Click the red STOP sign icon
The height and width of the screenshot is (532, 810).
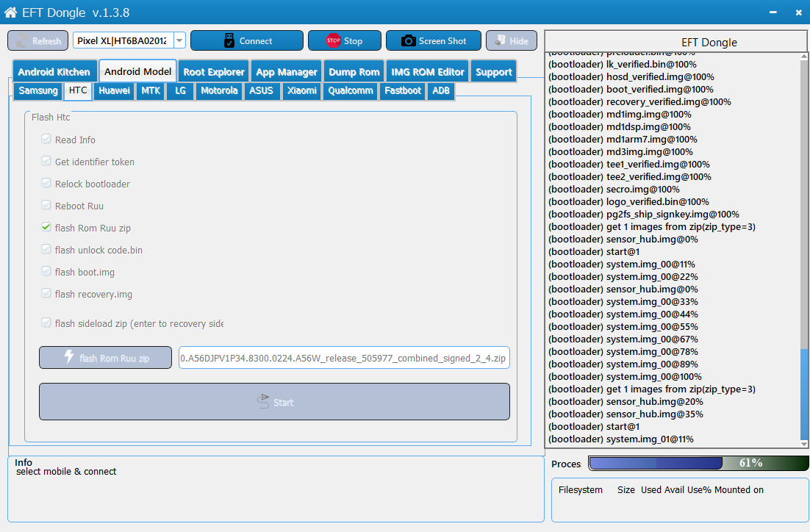click(333, 40)
